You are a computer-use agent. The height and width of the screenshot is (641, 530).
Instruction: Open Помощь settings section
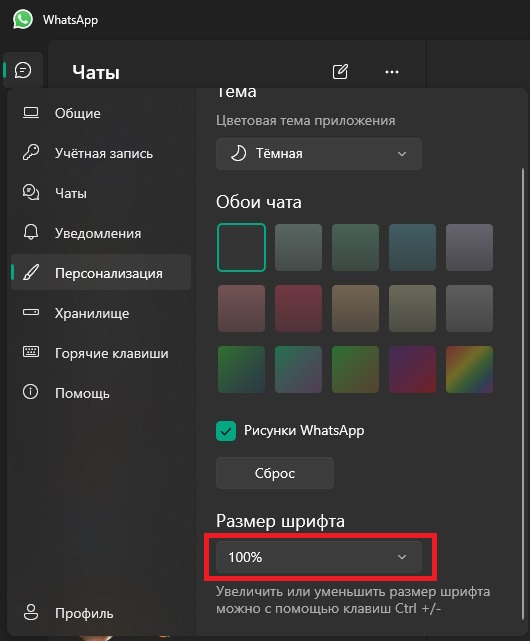(101, 392)
